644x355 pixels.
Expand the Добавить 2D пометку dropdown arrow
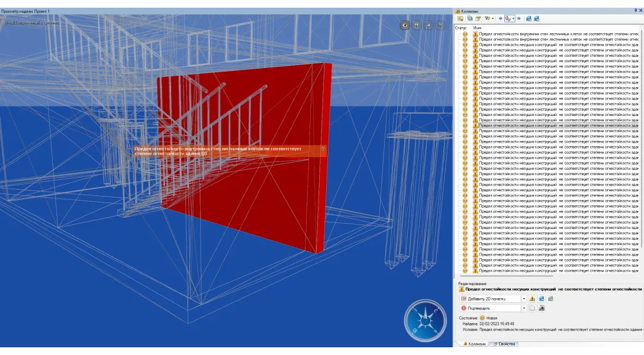523,299
